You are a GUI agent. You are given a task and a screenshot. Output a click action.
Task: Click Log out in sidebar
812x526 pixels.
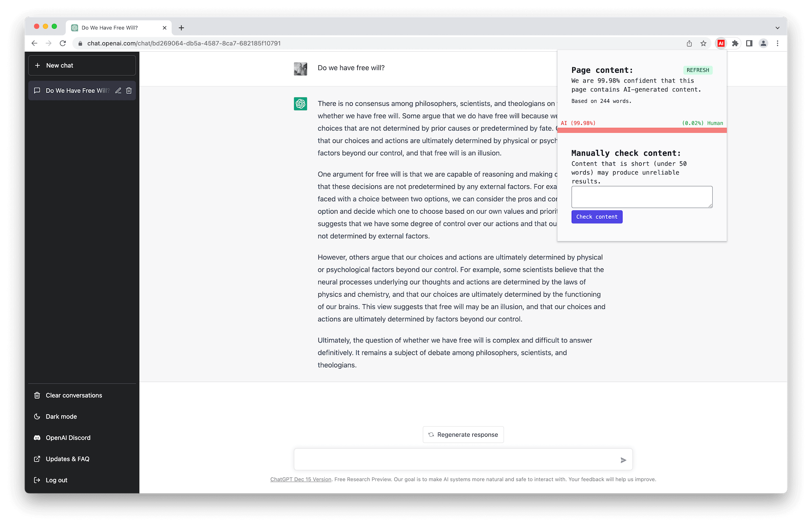tap(57, 480)
